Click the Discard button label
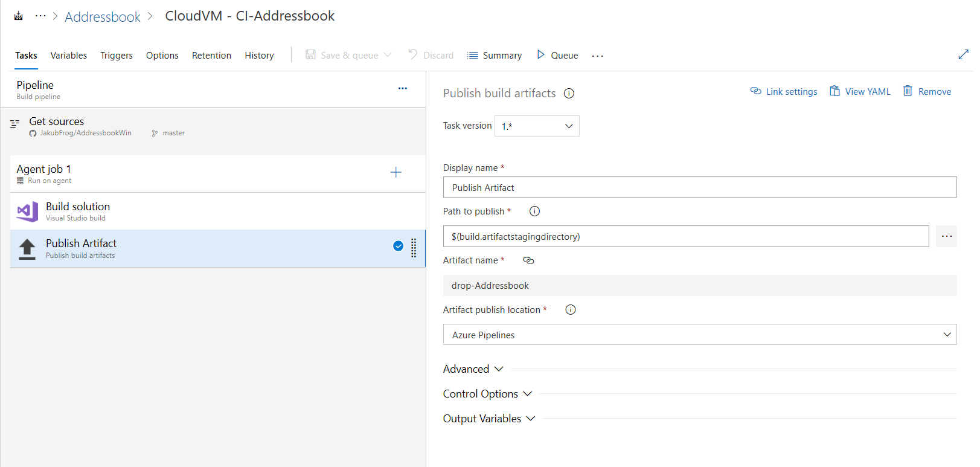The image size is (980, 467). (438, 56)
